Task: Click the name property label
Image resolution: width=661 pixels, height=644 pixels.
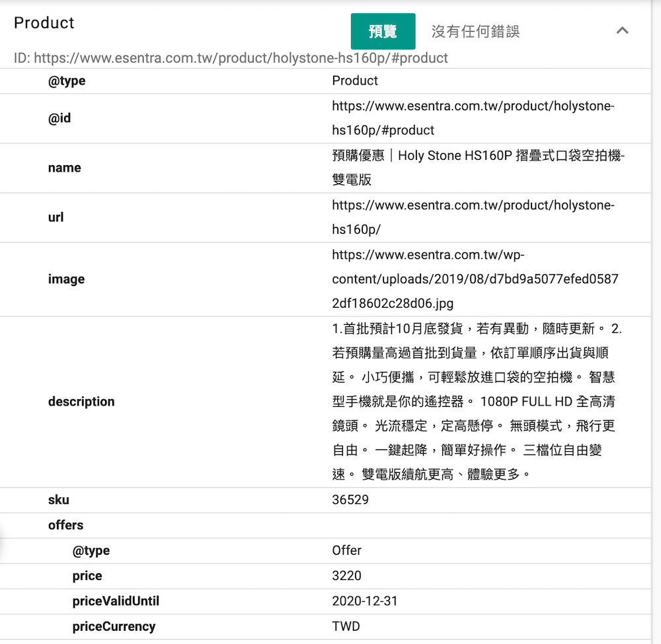Action: click(x=65, y=168)
